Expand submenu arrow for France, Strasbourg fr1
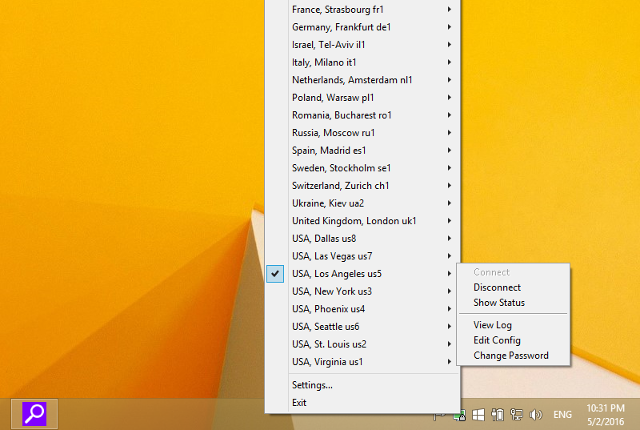 tap(449, 9)
